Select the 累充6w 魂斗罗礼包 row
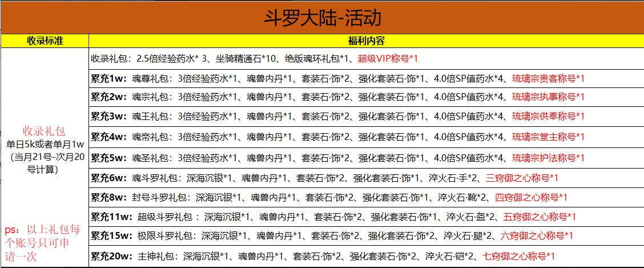Viewport: 644px width, 268px height. pyautogui.click(x=366, y=178)
